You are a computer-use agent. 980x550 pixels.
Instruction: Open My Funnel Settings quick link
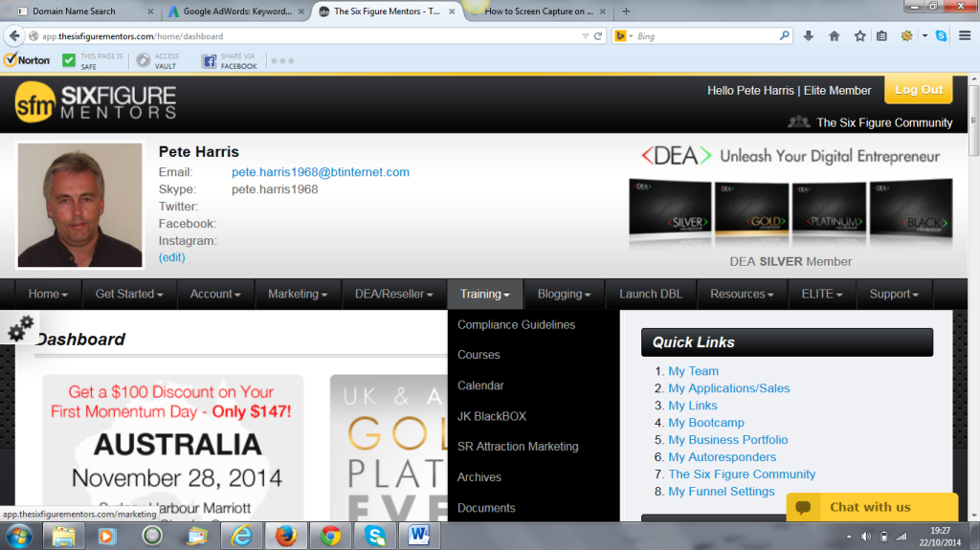click(x=722, y=492)
